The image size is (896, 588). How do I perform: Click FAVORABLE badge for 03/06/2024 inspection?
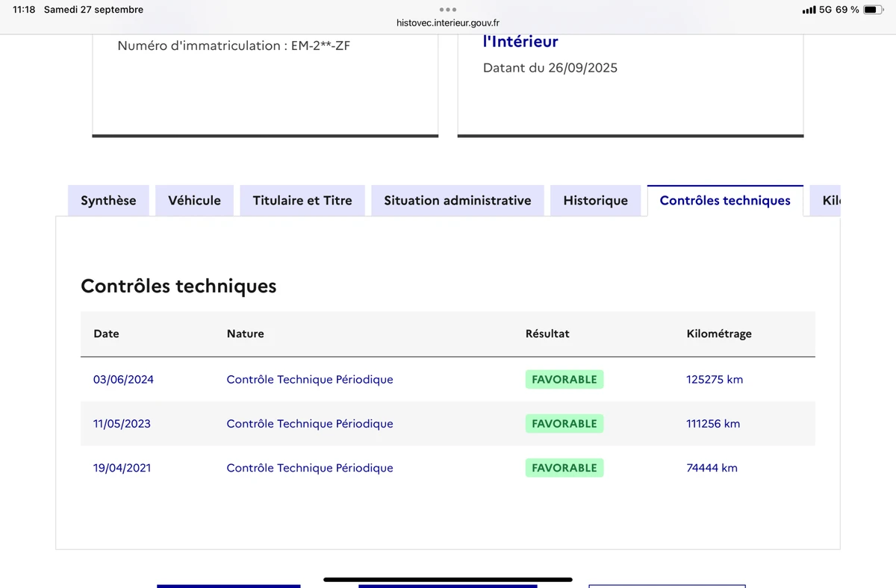[x=564, y=380]
